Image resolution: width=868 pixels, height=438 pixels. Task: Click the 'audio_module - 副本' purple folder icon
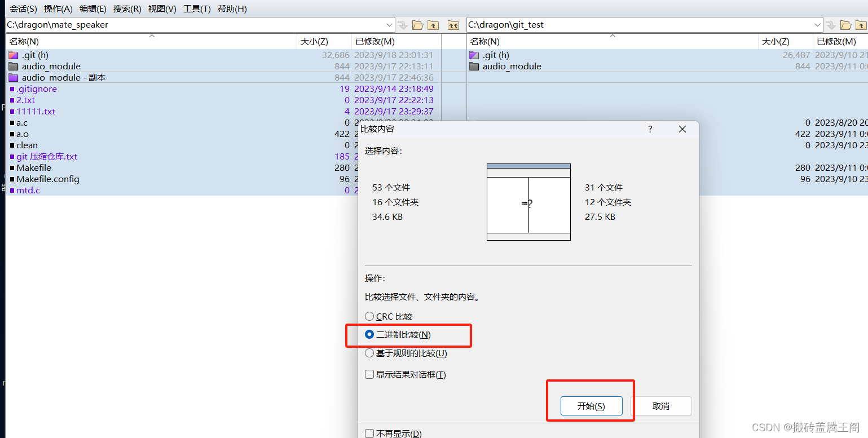pos(13,77)
